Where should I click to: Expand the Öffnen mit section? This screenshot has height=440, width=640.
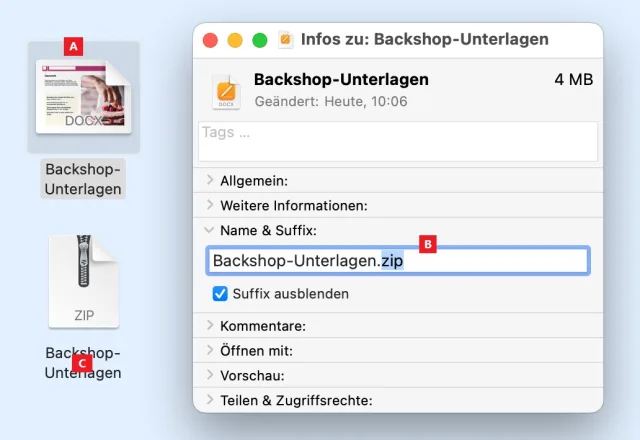click(210, 350)
